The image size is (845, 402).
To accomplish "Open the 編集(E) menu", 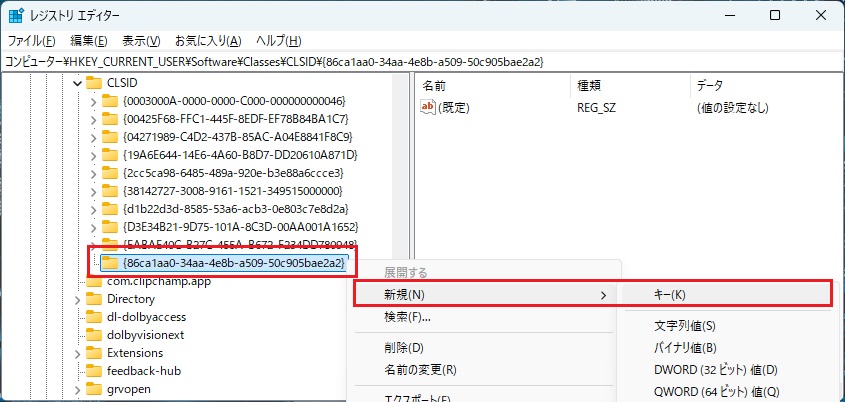I will [x=89, y=41].
